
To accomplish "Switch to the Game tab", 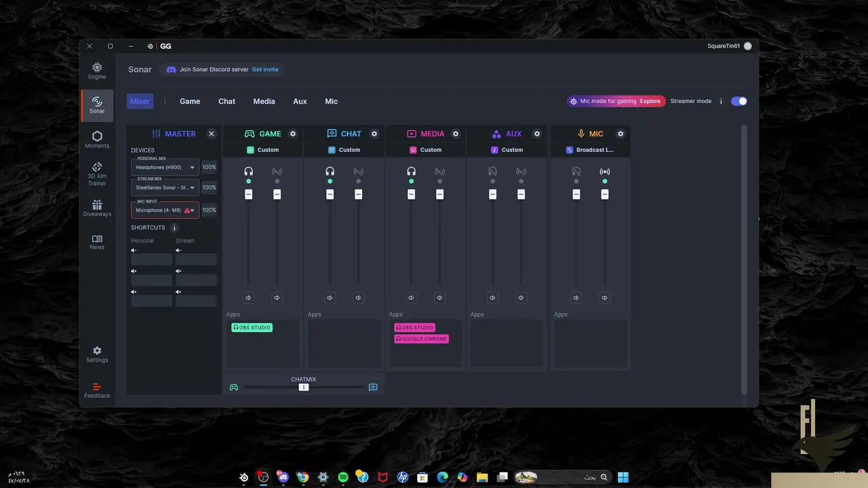I will pyautogui.click(x=190, y=102).
